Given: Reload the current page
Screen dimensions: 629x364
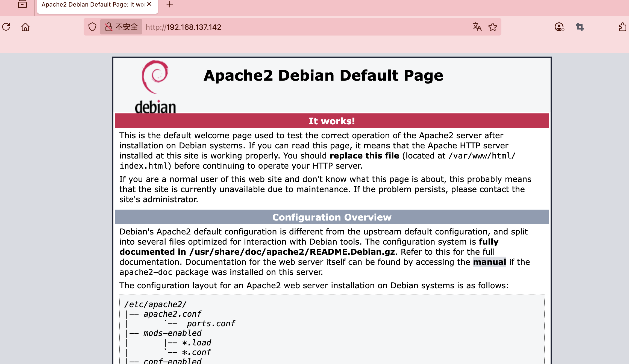Looking at the screenshot, I should click(x=6, y=27).
